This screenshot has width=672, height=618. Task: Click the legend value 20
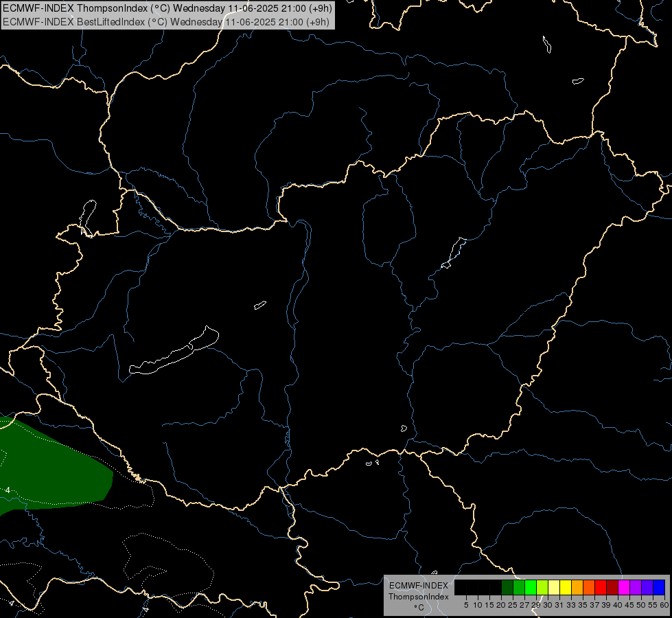(x=500, y=605)
